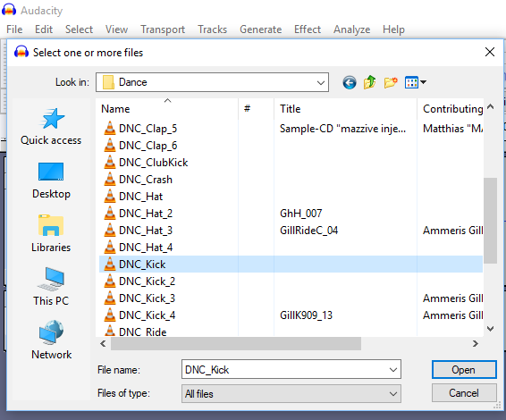
Task: Open the View menu icon
Action: 416,82
